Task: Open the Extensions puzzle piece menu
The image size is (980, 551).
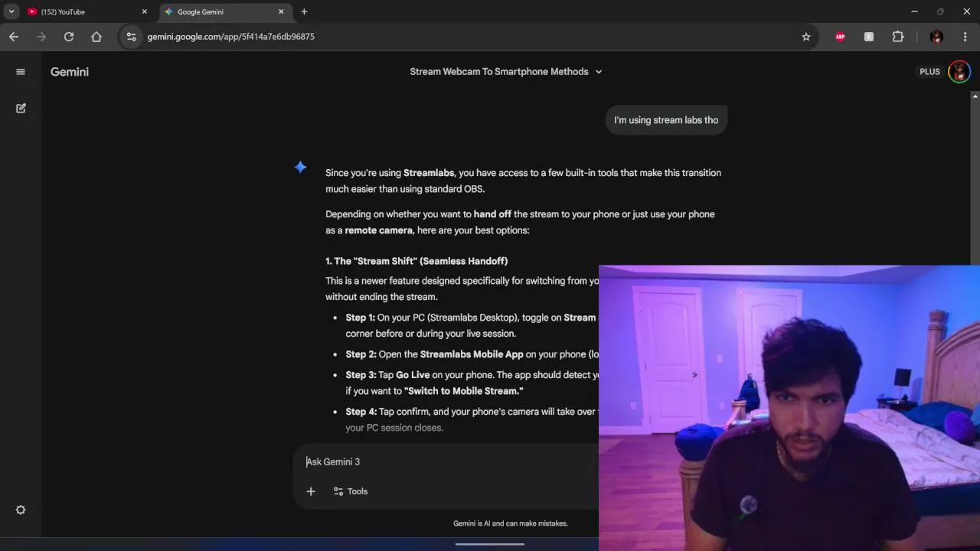Action: (x=898, y=37)
